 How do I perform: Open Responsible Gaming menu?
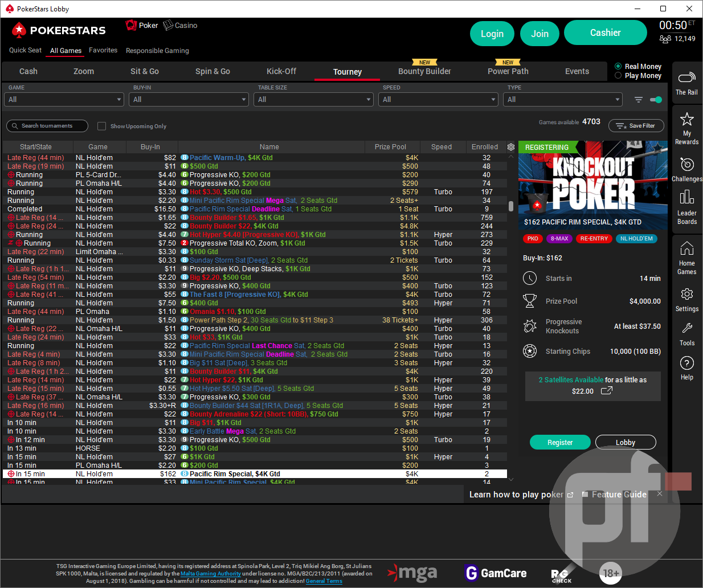point(157,51)
